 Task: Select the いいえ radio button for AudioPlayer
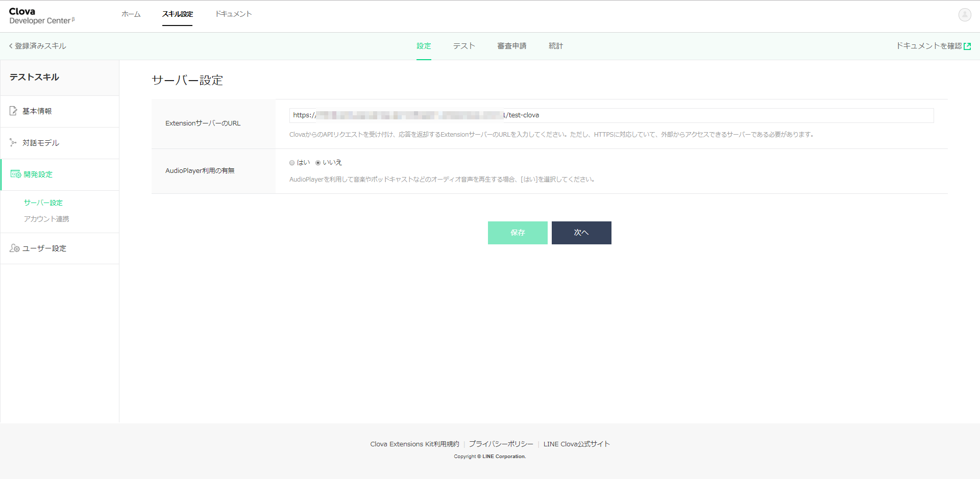point(318,163)
